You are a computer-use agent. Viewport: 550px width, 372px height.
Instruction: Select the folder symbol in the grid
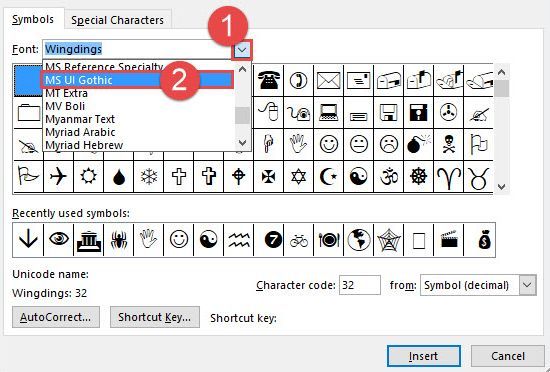[x=28, y=113]
